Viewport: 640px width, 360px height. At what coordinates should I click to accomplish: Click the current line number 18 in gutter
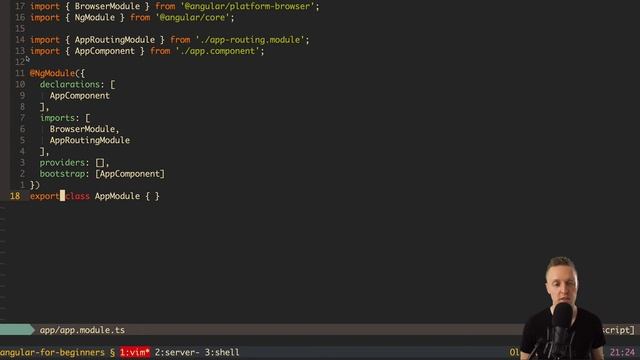tap(15, 196)
